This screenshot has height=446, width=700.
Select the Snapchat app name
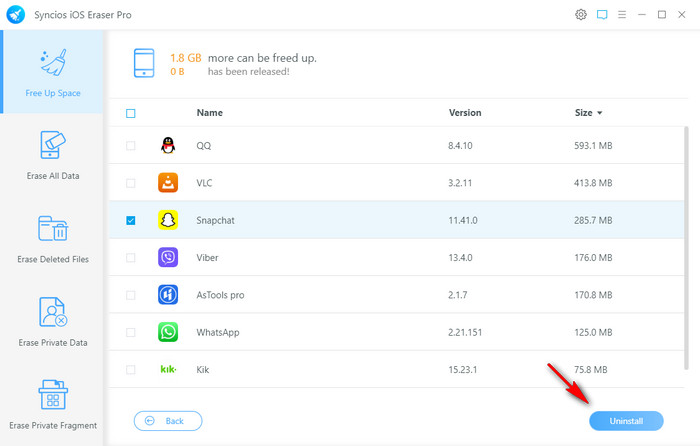(x=215, y=220)
